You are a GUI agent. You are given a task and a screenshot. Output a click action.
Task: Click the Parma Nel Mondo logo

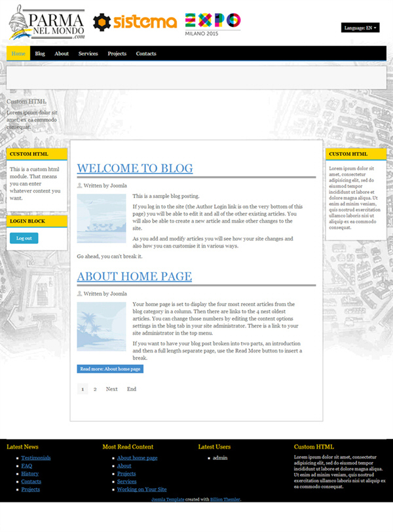tap(47, 23)
